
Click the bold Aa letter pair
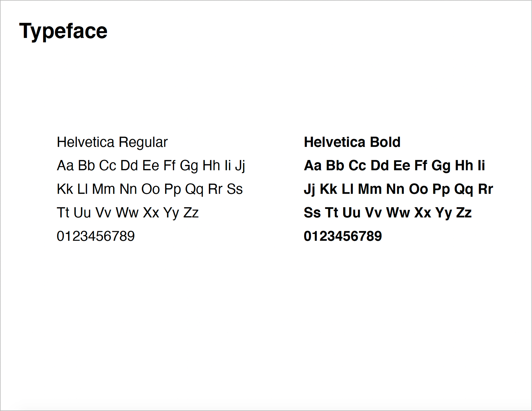(x=313, y=165)
